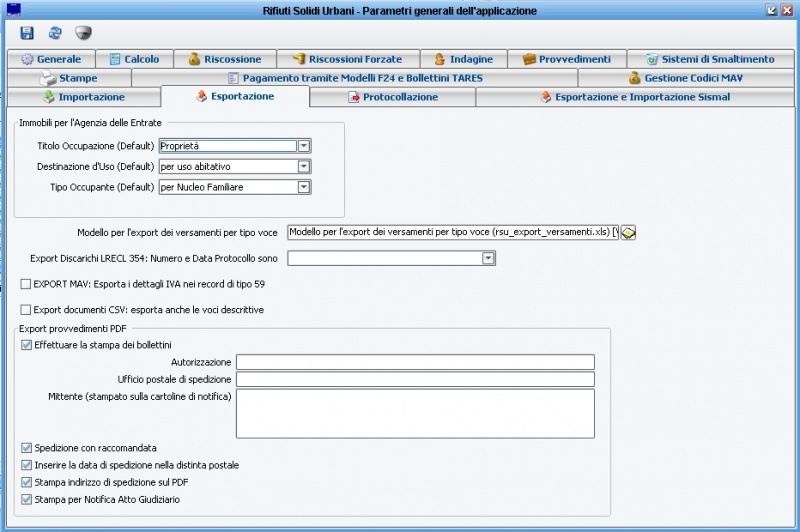Click the 'Destinazione d'Uso (Default)' label
The height and width of the screenshot is (532, 800).
click(95, 166)
